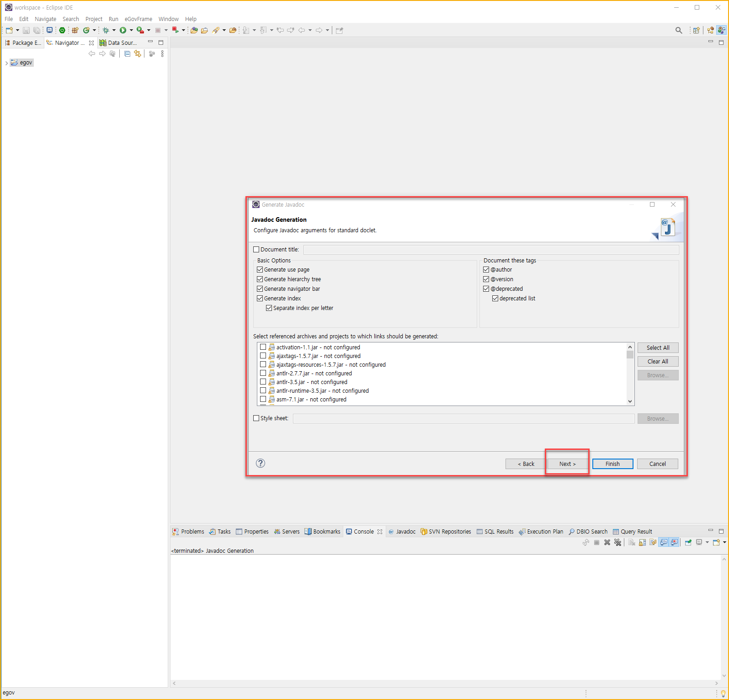Screen dimensions: 729x700
Task: Open the Navigate menu
Action: pyautogui.click(x=46, y=19)
